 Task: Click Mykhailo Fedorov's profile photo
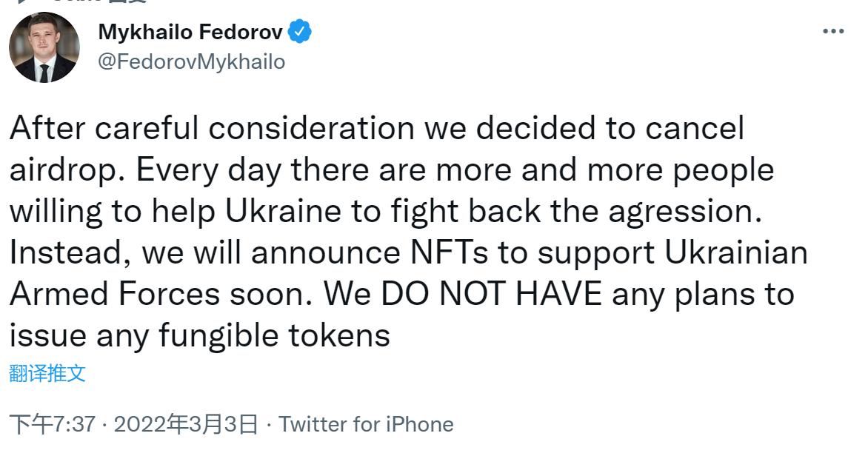click(44, 47)
